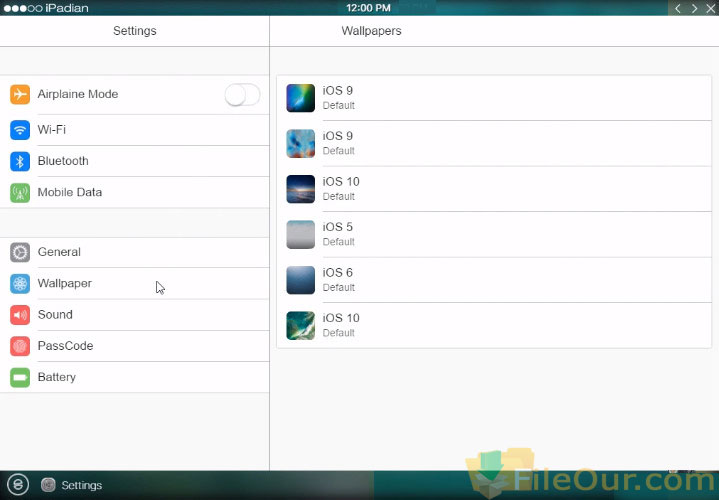Click the PassCode fingerprint icon

point(20,346)
